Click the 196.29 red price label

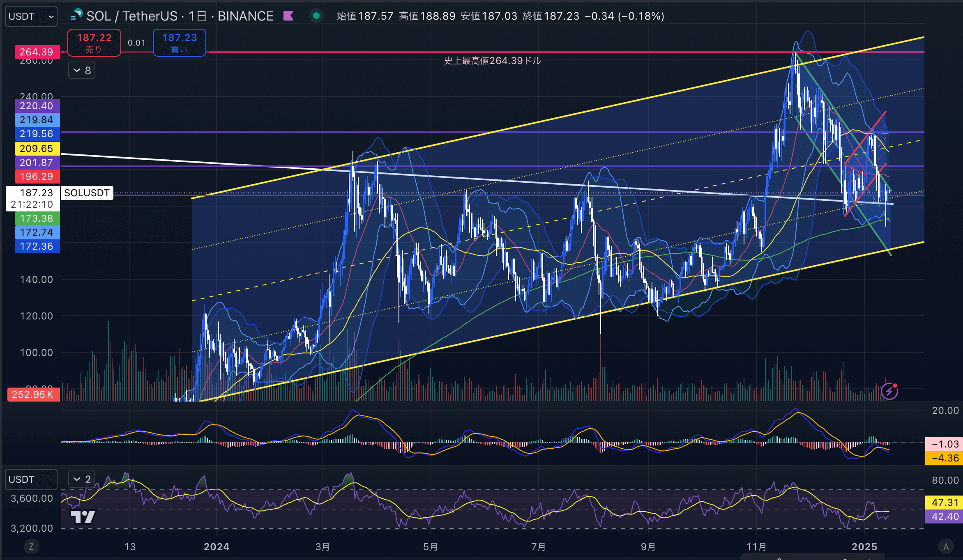[37, 177]
